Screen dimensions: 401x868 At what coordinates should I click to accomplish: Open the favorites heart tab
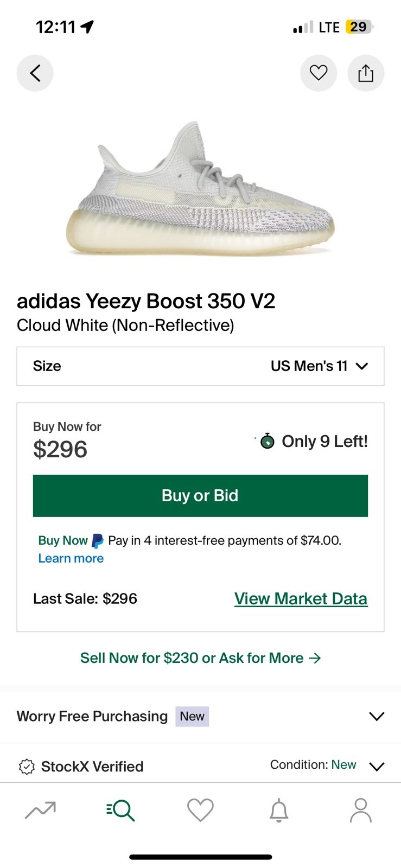(x=200, y=810)
